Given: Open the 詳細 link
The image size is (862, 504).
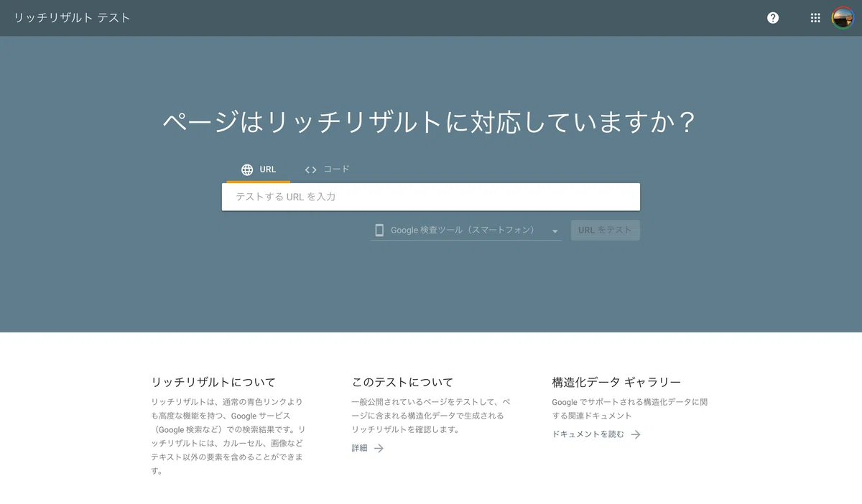Looking at the screenshot, I should [368, 448].
